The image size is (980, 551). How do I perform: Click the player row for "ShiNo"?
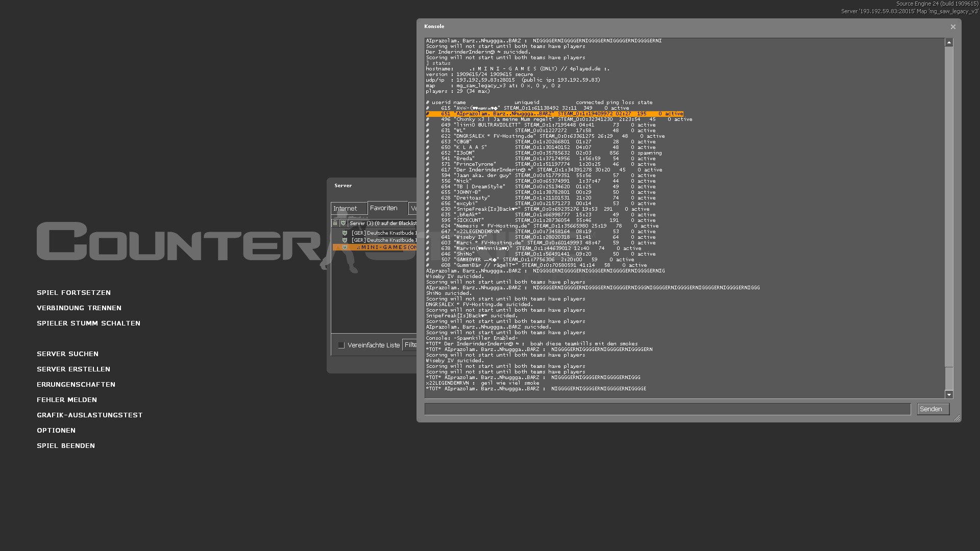tap(541, 254)
